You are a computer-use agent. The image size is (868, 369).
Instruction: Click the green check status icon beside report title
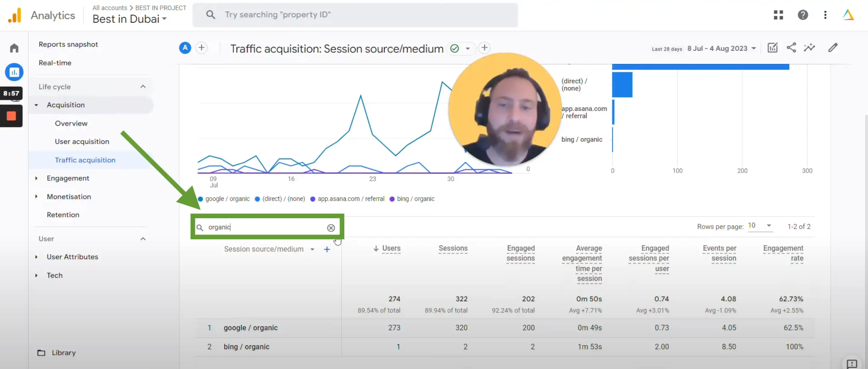454,49
